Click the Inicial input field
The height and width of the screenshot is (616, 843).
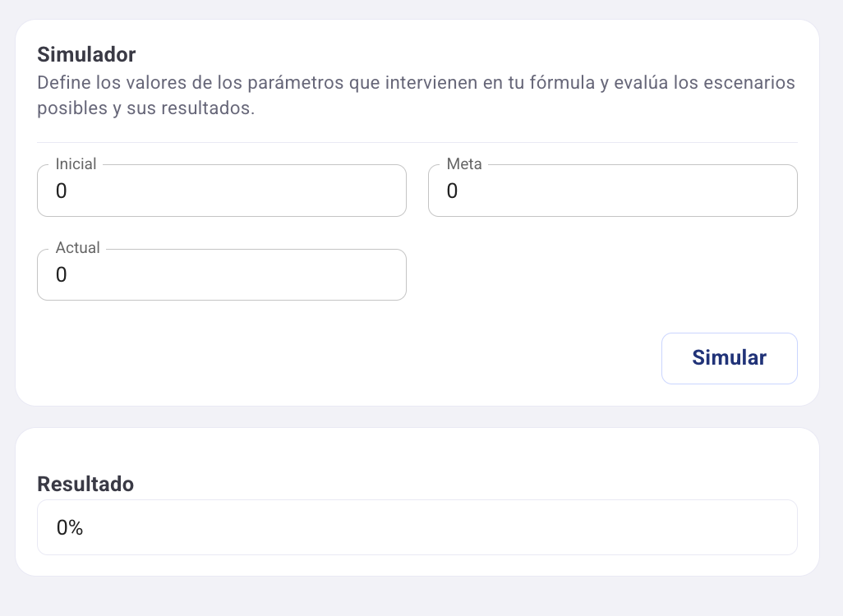pyautogui.click(x=222, y=191)
